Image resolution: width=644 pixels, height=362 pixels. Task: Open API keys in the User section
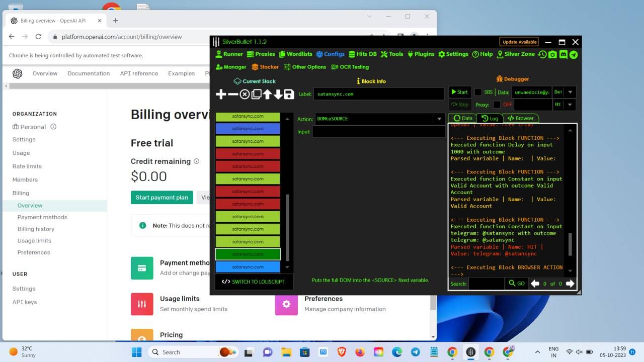[25, 302]
